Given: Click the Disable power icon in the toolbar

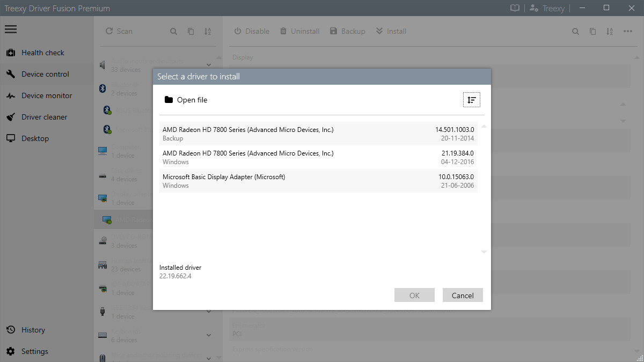Looking at the screenshot, I should (x=237, y=31).
